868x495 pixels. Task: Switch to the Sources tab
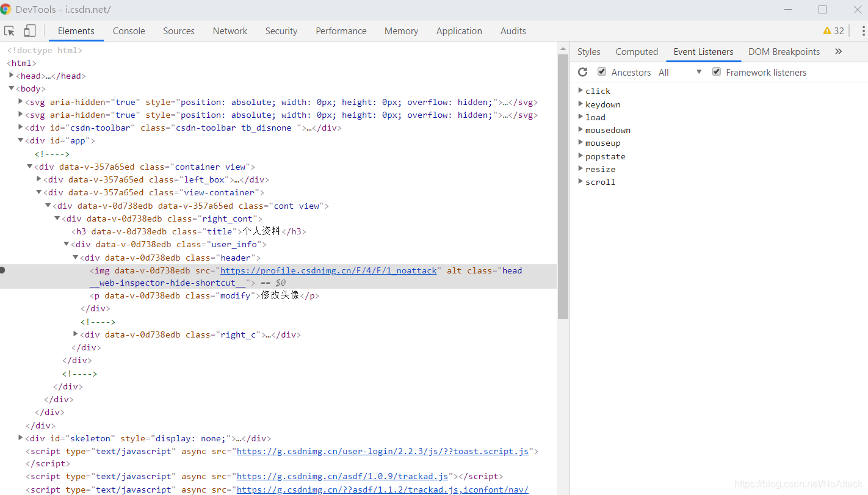179,31
